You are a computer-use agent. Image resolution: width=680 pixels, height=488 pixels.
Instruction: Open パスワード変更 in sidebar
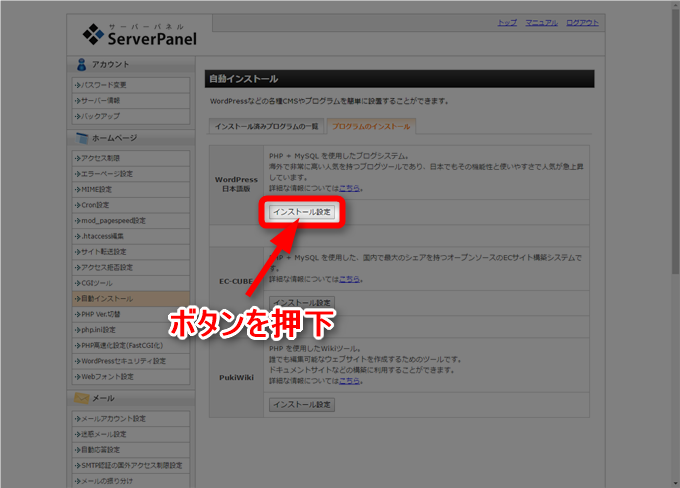pos(131,85)
